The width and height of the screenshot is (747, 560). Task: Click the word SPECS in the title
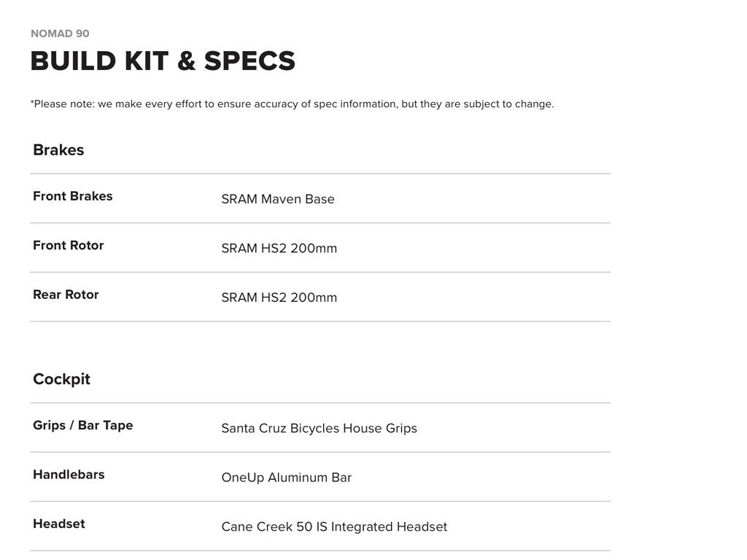pos(249,61)
